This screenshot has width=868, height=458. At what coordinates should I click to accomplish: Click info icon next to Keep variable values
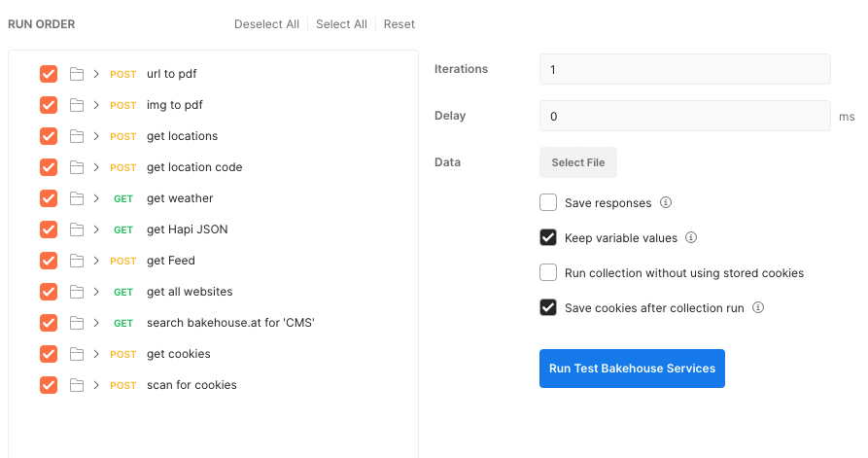point(691,238)
